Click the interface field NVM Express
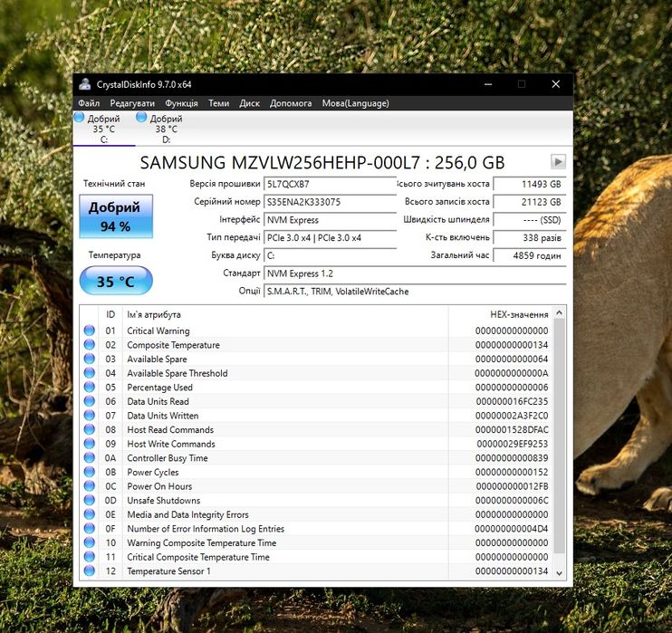The width and height of the screenshot is (672, 633). (330, 220)
